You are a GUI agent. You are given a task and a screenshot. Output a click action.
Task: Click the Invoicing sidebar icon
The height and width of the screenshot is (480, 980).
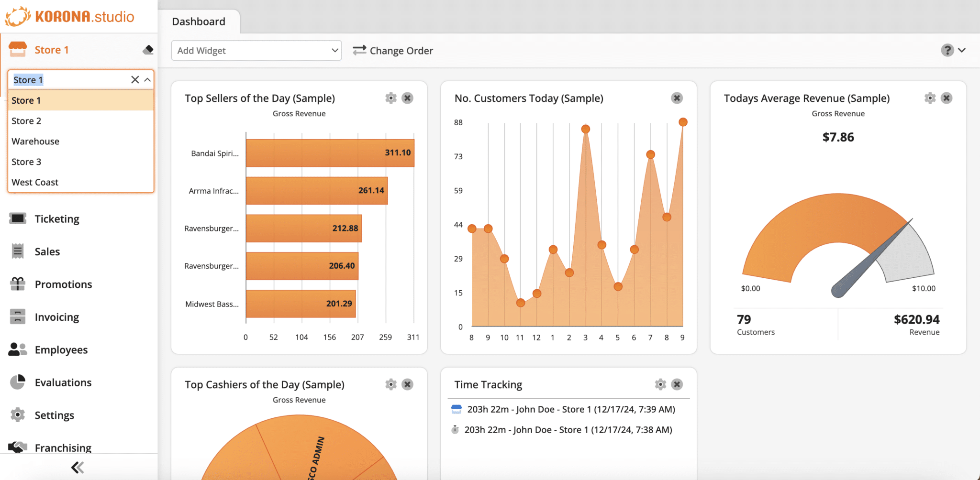(17, 316)
